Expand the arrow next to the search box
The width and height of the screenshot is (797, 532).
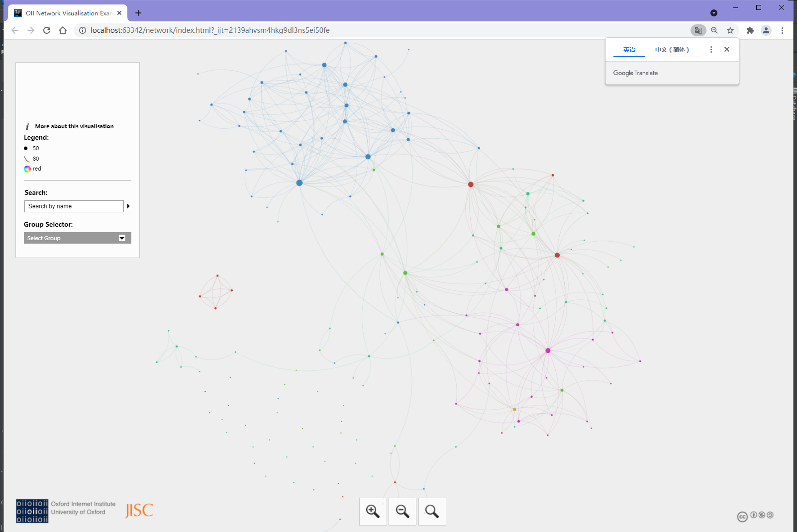click(x=128, y=206)
